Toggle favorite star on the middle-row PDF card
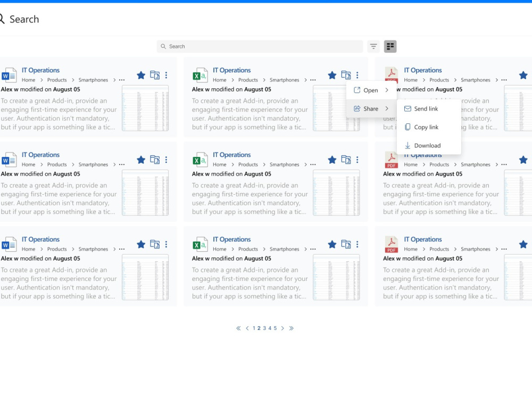 [x=523, y=160]
